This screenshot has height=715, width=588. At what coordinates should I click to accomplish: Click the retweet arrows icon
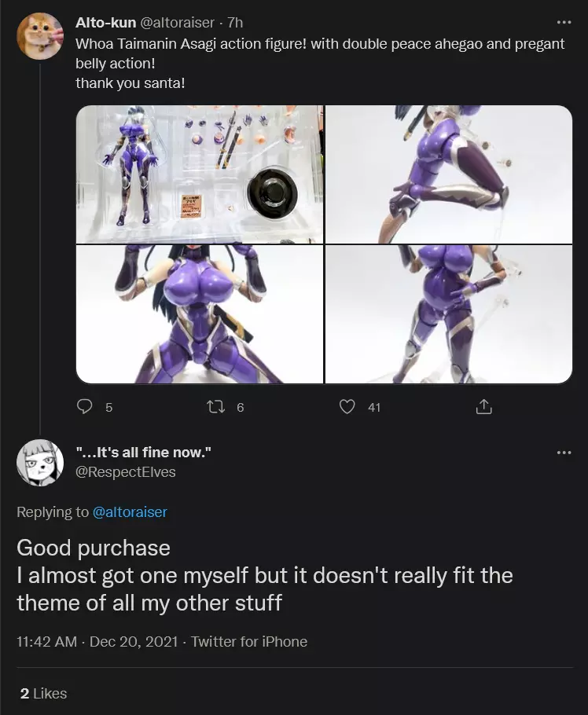(215, 406)
